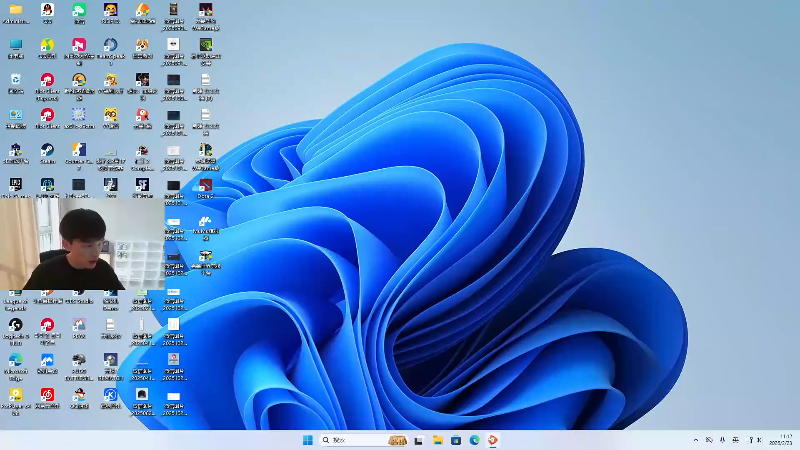Select the Dota 2 desktop shortcut
This screenshot has height=450, width=800.
point(205,185)
